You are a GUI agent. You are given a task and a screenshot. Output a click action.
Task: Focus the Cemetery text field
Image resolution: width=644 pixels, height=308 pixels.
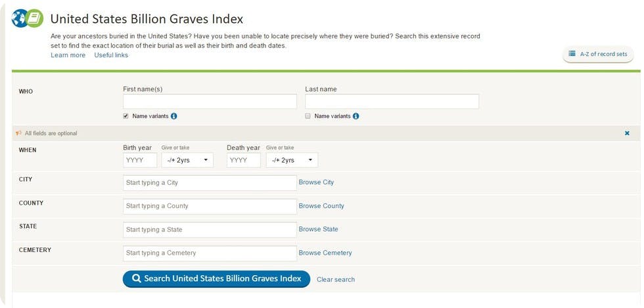(x=210, y=253)
